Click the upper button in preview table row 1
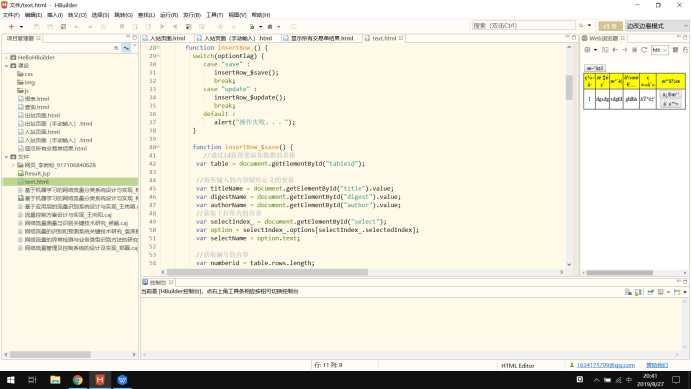Viewport: 692px width, 389px height. (x=670, y=95)
